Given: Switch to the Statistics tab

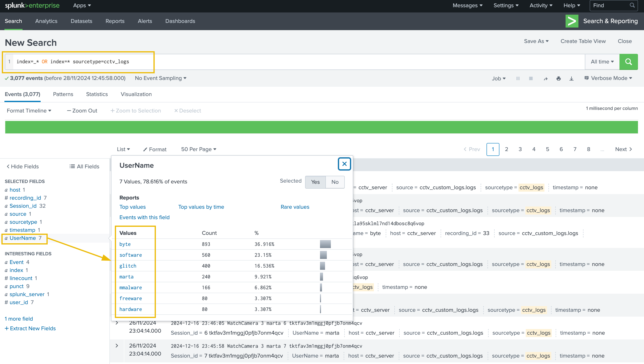Looking at the screenshot, I should point(97,94).
